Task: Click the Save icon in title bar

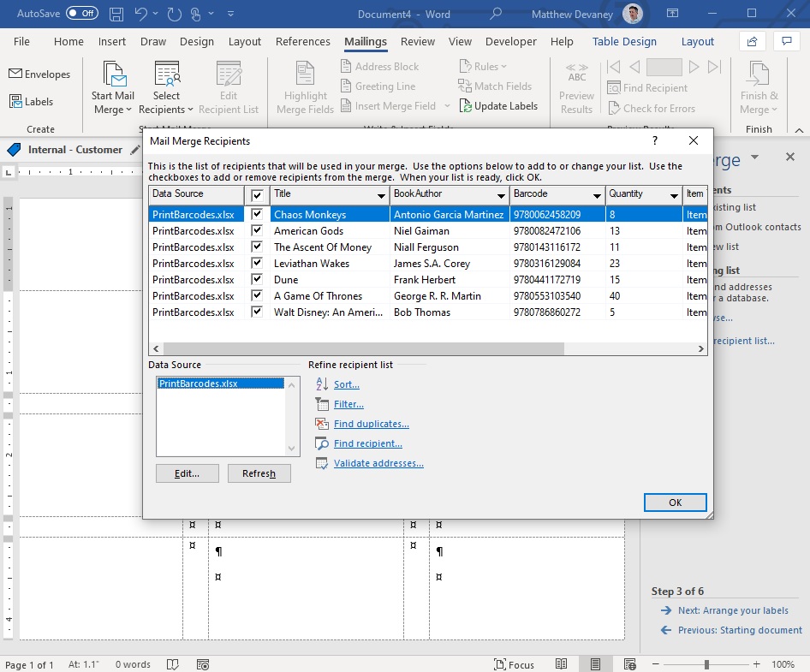Action: pos(116,14)
